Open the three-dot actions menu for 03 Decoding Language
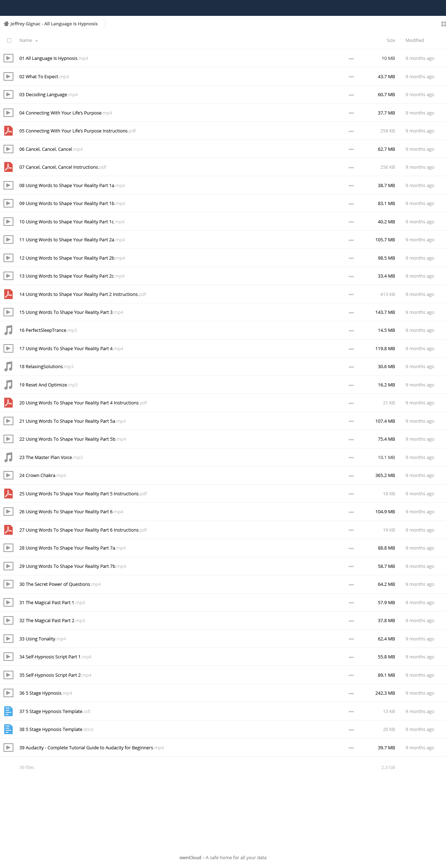The image size is (446, 868). coord(351,95)
